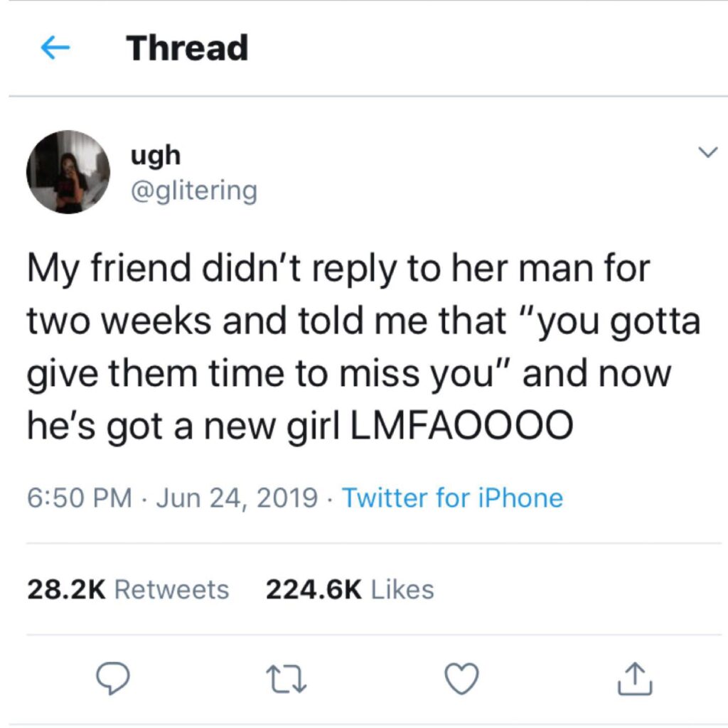Screen dimensions: 728x728
Task: Click 'My friend' at tweet start
Action: coord(109,269)
